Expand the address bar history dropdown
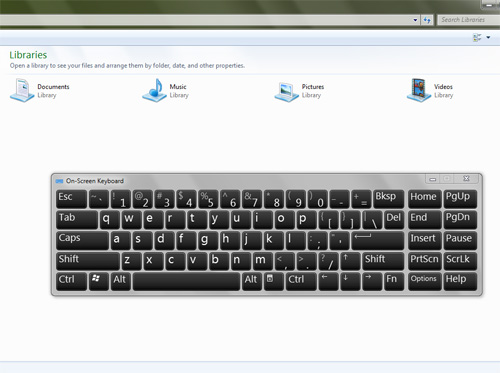 point(415,20)
